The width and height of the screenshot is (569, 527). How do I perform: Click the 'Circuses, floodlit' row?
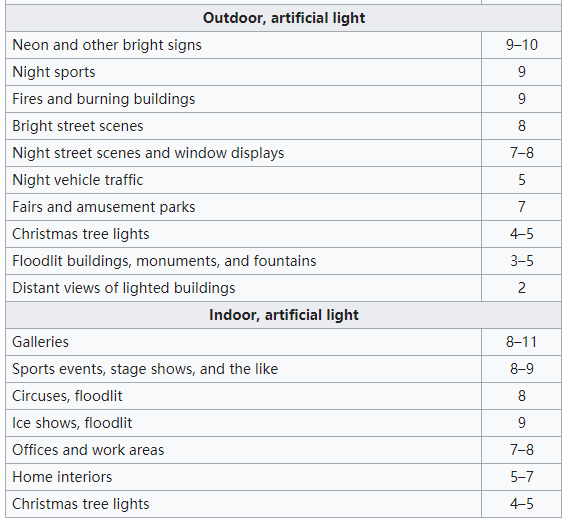283,396
